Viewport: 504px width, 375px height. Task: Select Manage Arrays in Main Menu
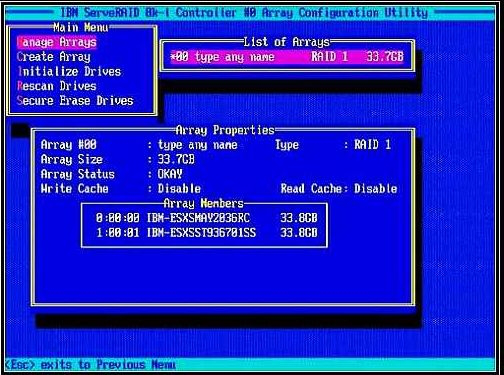[57, 42]
